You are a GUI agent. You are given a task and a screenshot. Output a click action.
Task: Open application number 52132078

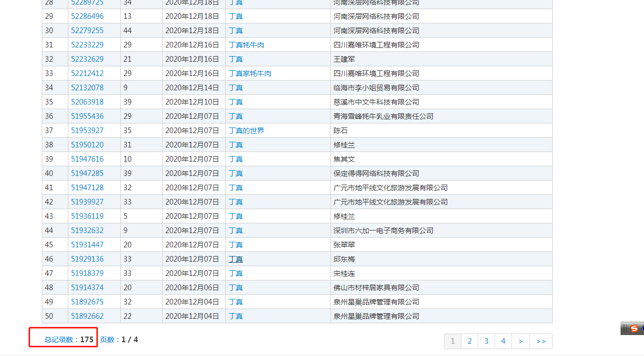point(87,88)
